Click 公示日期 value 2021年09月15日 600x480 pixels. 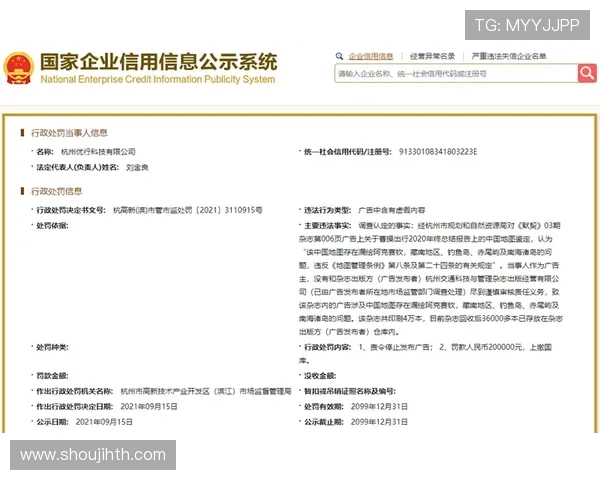(104, 421)
